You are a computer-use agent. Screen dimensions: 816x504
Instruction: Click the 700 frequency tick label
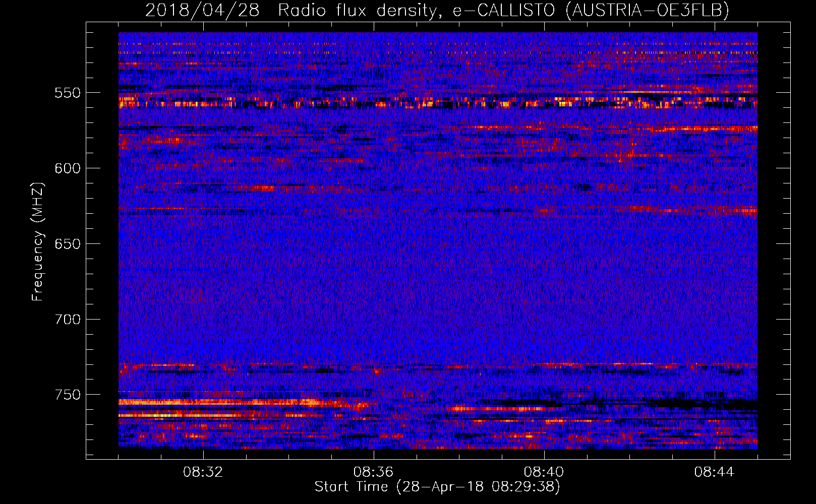coord(68,320)
